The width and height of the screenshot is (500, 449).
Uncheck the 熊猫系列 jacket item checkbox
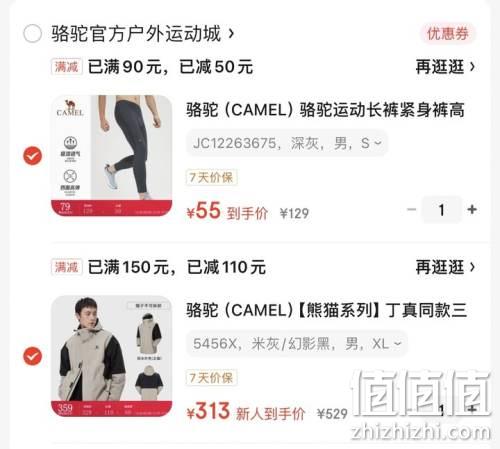click(x=32, y=356)
